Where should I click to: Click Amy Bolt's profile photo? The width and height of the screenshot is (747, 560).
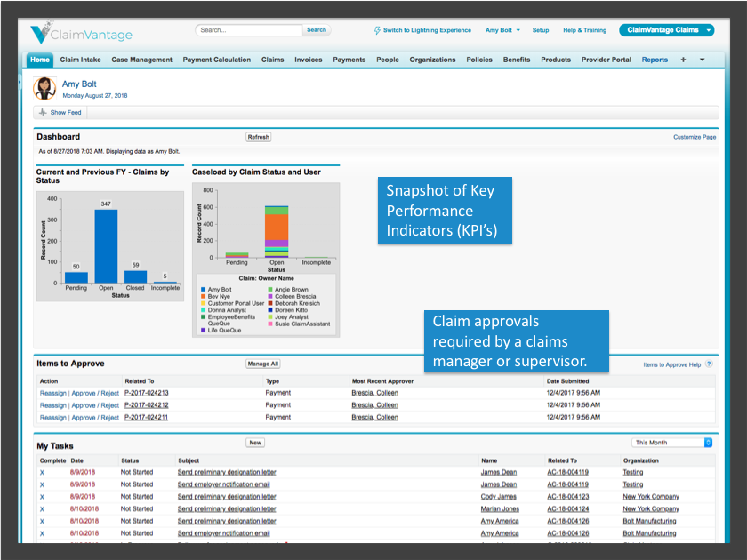[x=44, y=89]
